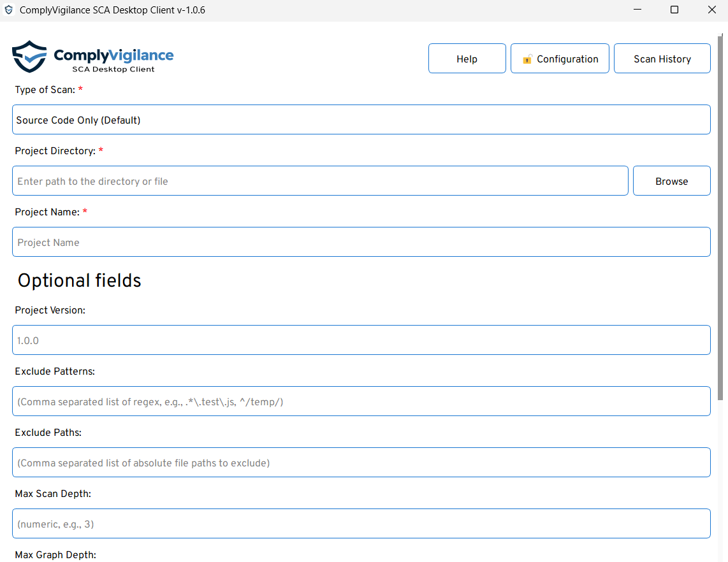
Task: Open the Help page
Action: [x=467, y=59]
